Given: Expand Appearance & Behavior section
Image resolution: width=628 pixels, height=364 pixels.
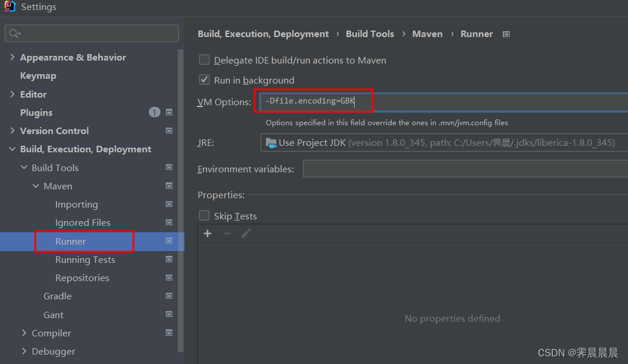Looking at the screenshot, I should (x=12, y=57).
